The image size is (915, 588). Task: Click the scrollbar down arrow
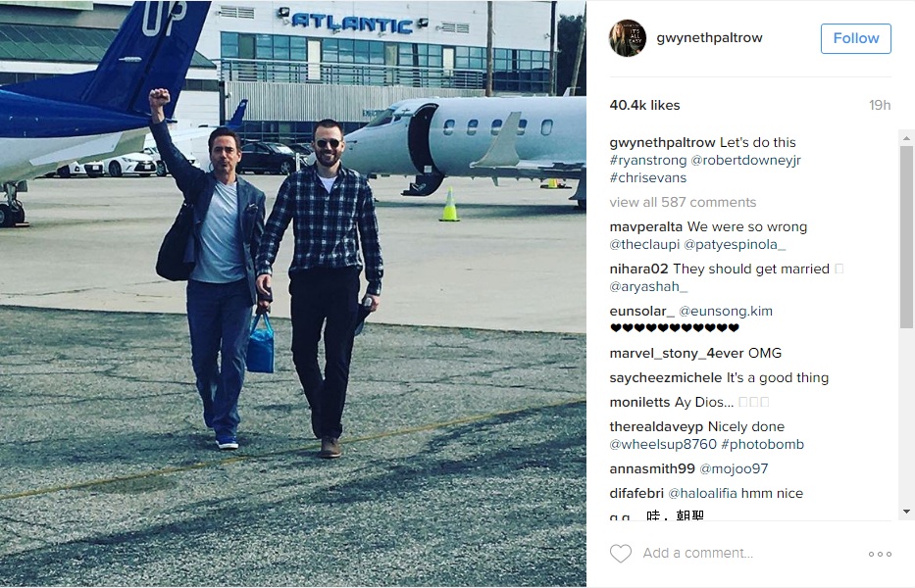pos(906,512)
